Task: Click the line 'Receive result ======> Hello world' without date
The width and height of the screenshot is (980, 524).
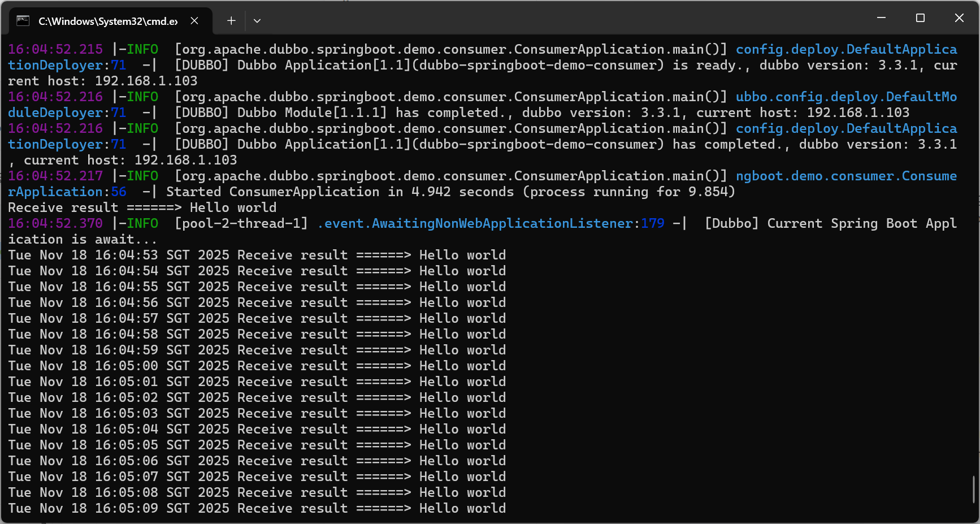Action: (x=142, y=207)
